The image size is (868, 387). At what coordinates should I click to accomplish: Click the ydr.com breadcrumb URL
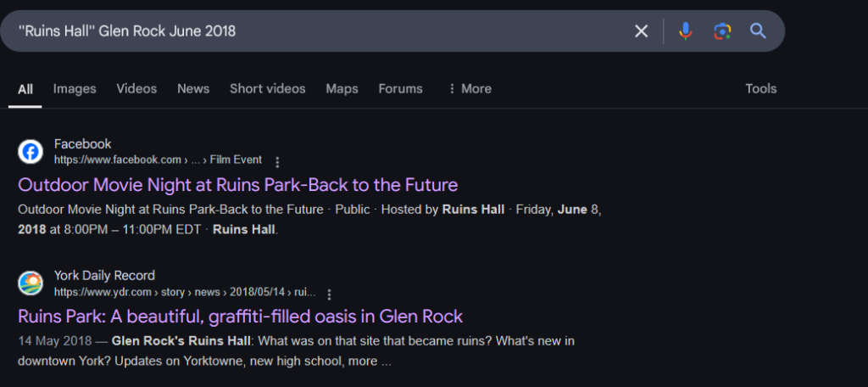coord(185,292)
